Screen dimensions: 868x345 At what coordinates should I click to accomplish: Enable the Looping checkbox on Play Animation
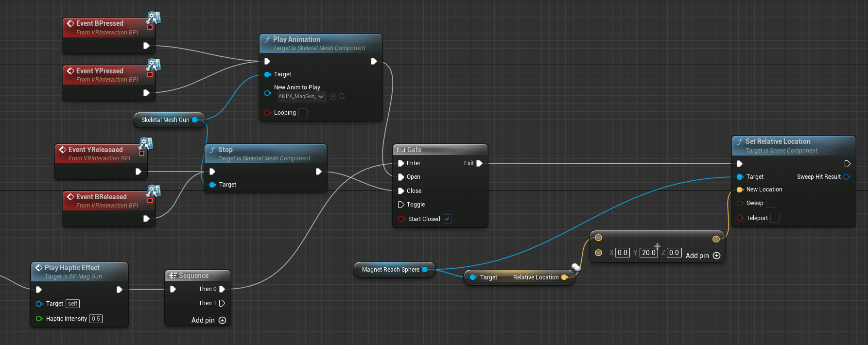click(303, 113)
